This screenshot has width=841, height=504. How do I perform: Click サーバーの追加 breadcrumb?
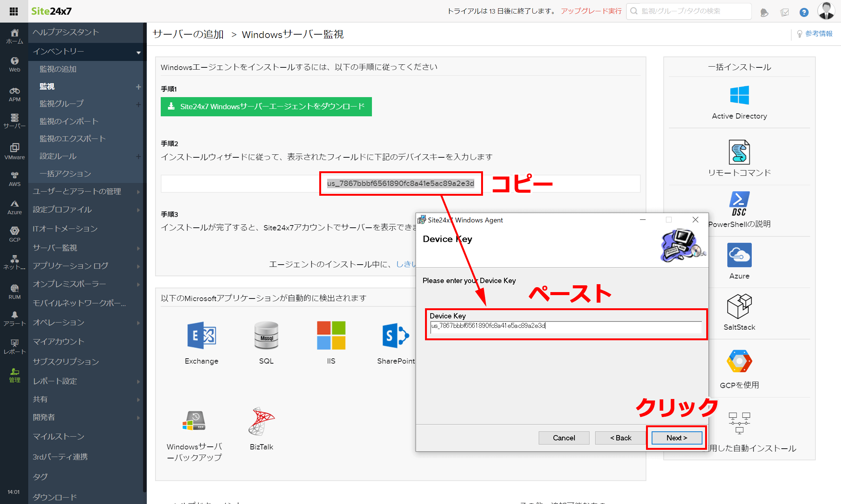click(x=188, y=34)
